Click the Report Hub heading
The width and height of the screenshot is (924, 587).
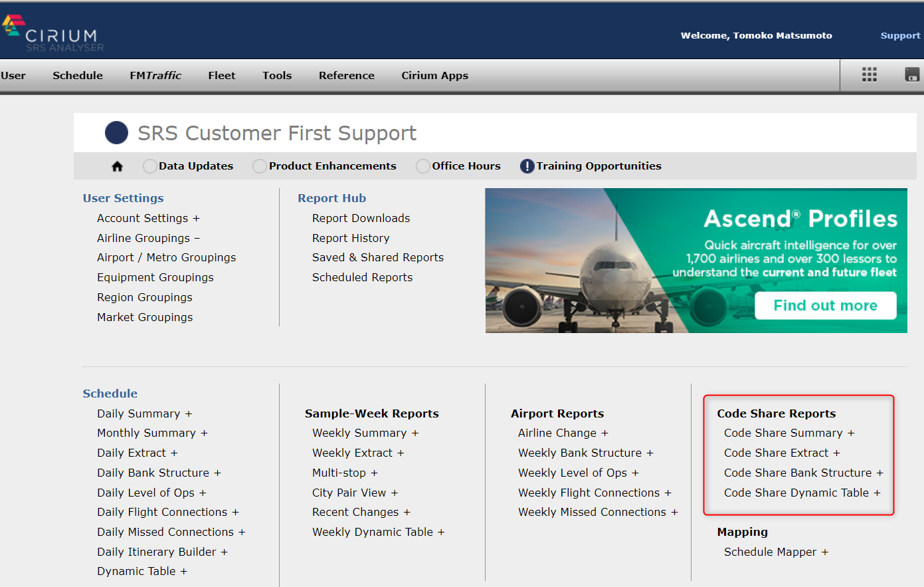[x=332, y=198]
